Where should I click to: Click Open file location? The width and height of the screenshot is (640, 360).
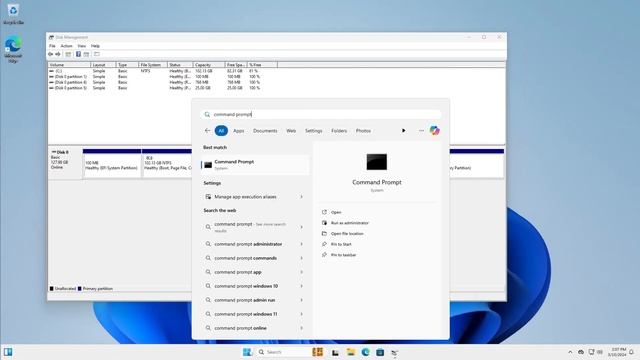[x=347, y=233]
